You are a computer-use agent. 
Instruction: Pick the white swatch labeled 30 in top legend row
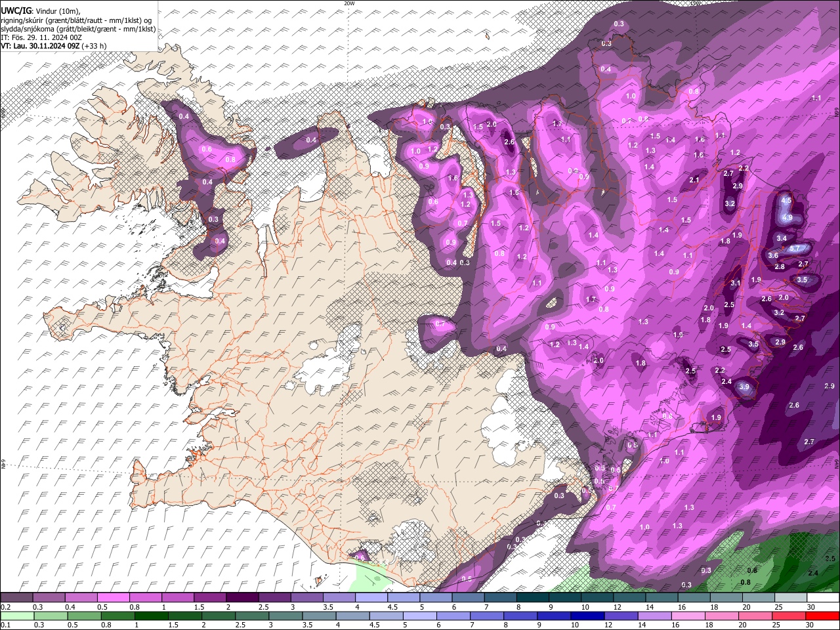point(823,598)
